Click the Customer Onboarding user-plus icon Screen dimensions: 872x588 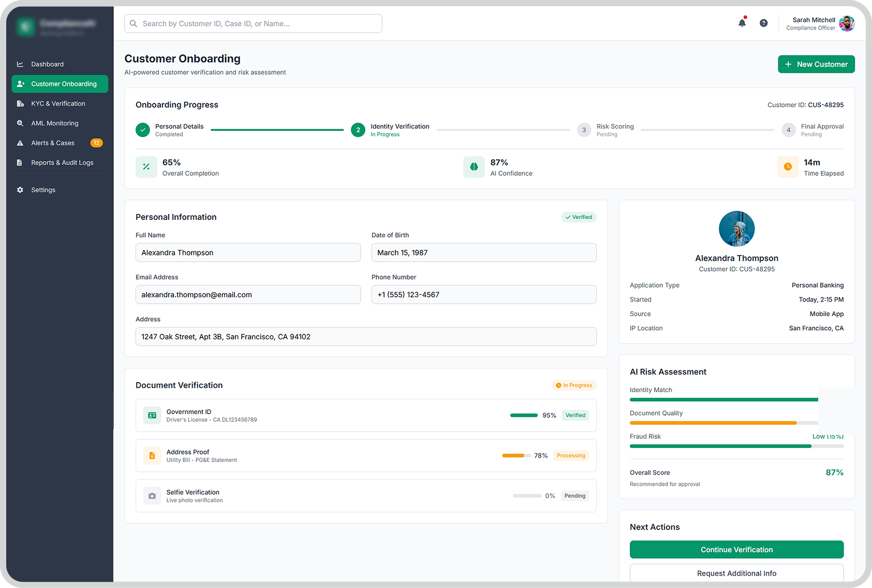(21, 84)
